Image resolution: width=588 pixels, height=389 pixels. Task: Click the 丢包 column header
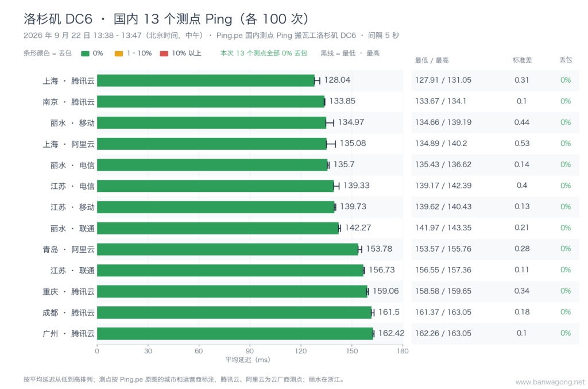point(566,60)
